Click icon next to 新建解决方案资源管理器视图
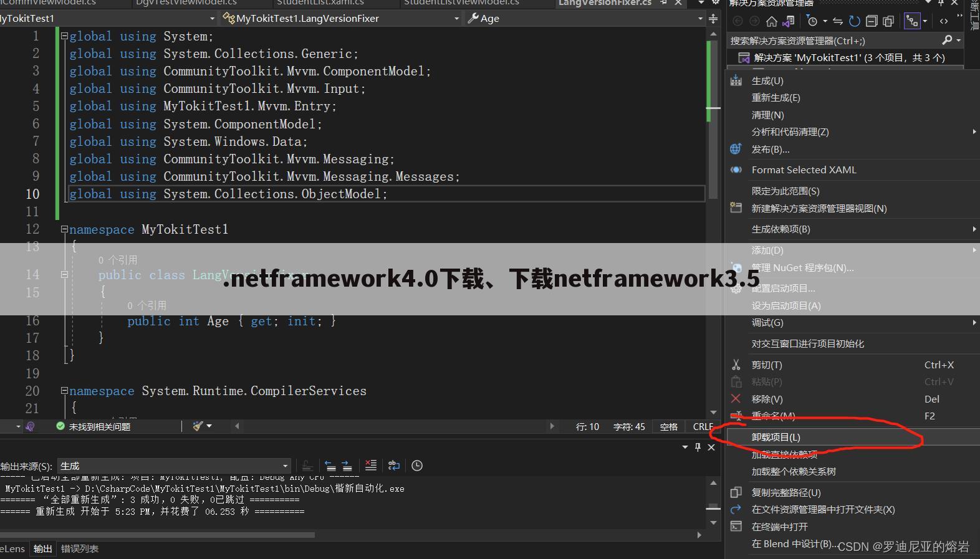980x559 pixels. pos(736,208)
